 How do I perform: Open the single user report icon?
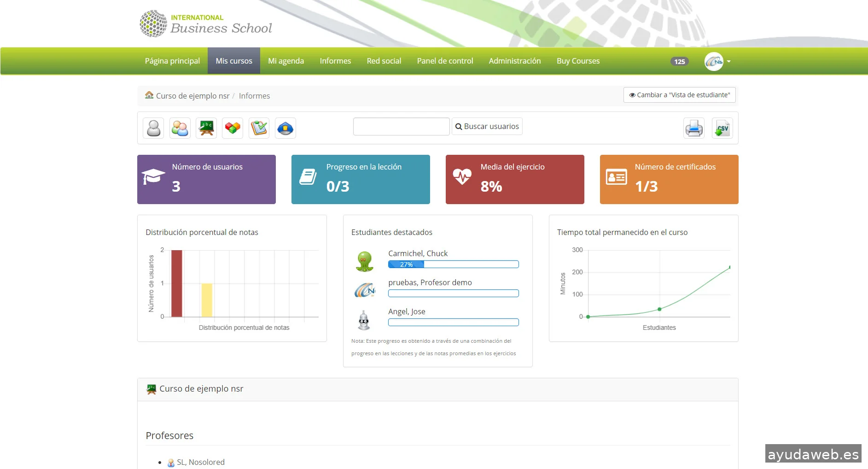(x=153, y=128)
